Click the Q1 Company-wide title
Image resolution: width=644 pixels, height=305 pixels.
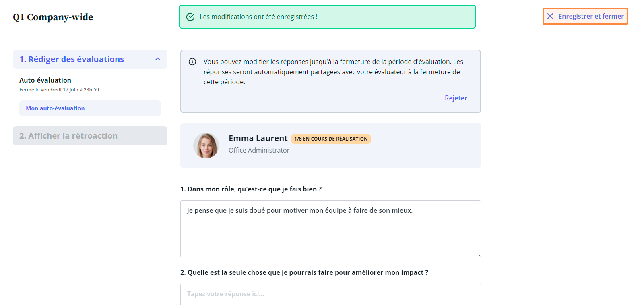click(x=53, y=17)
